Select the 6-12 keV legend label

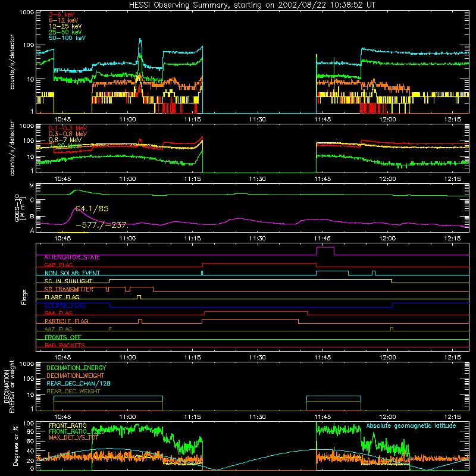(63, 20)
